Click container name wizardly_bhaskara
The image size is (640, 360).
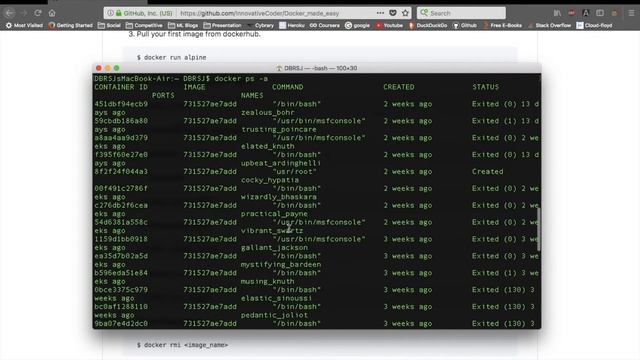[x=279, y=197]
